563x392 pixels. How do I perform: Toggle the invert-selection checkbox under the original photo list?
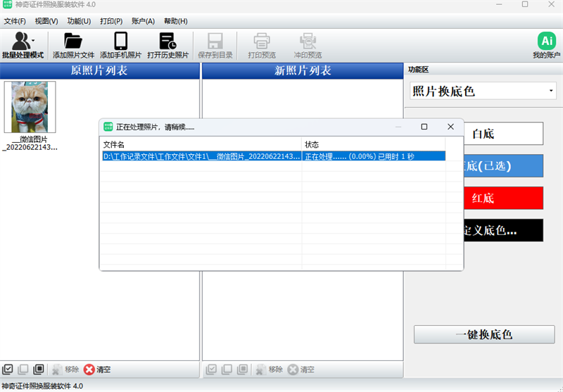click(x=39, y=369)
